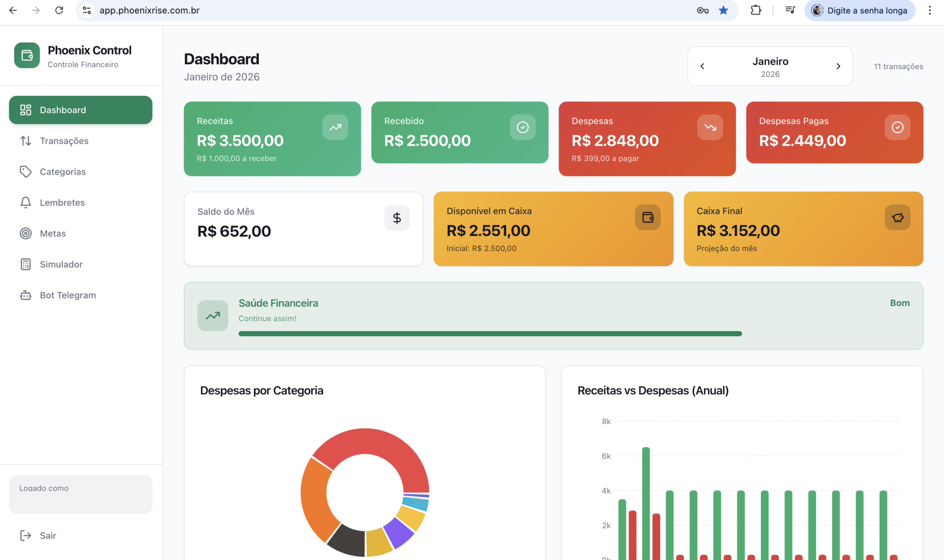Go to previous month with left chevron
The height and width of the screenshot is (560, 944).
coord(702,66)
